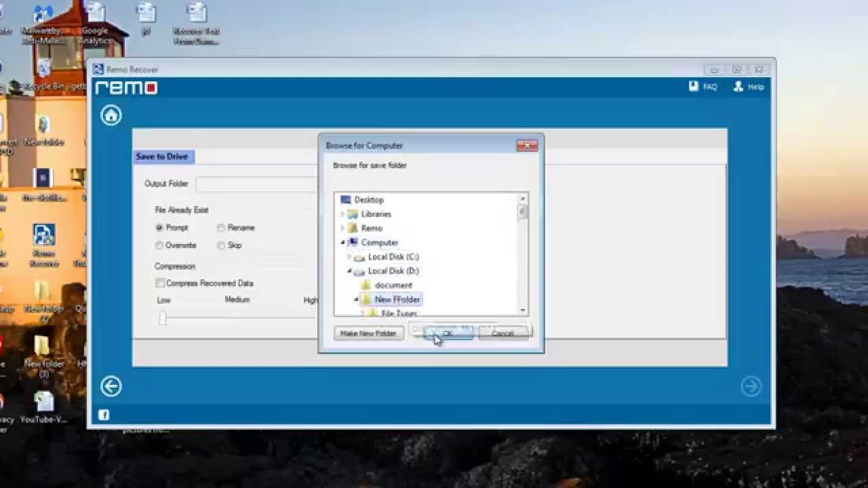Advance with the right arrow button
Image resolution: width=868 pixels, height=488 pixels.
[x=751, y=386]
